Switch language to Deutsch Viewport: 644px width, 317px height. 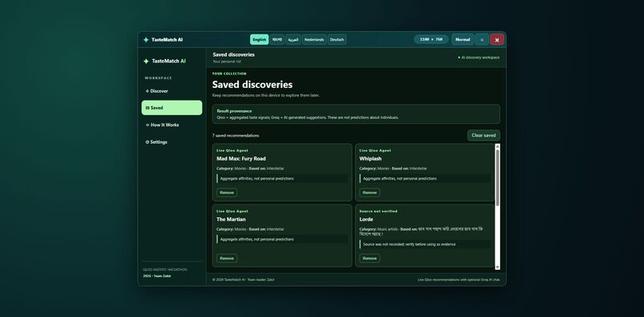337,39
